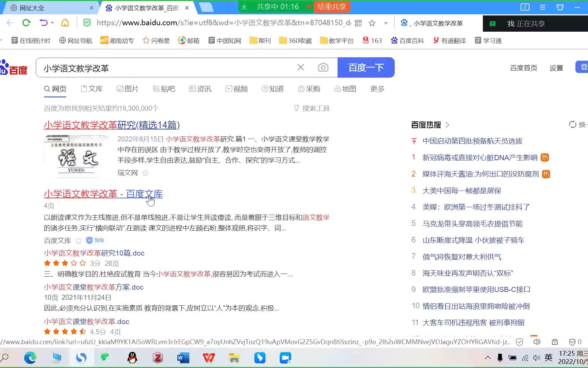Switch to 视频 search tab
This screenshot has width=588, height=368.
coord(236,89)
